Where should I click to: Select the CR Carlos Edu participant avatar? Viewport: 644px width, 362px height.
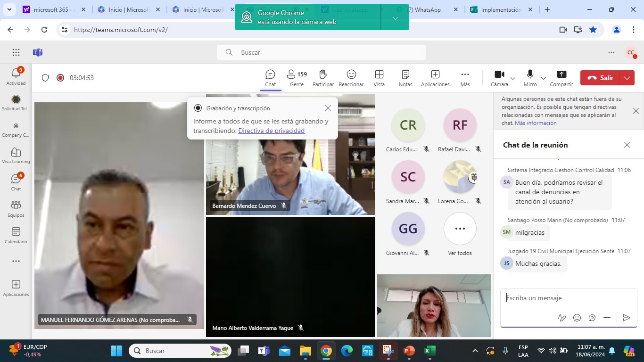[408, 125]
